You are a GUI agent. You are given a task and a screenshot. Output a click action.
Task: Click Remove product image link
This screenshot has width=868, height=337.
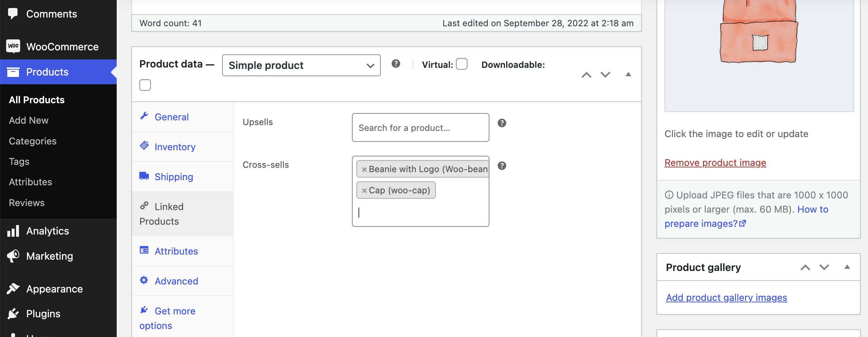pos(715,163)
